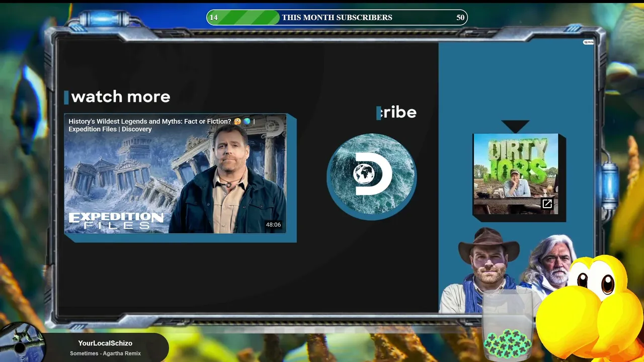Click the Discovery channel globe logo circle
The image size is (644, 362).
tap(371, 174)
